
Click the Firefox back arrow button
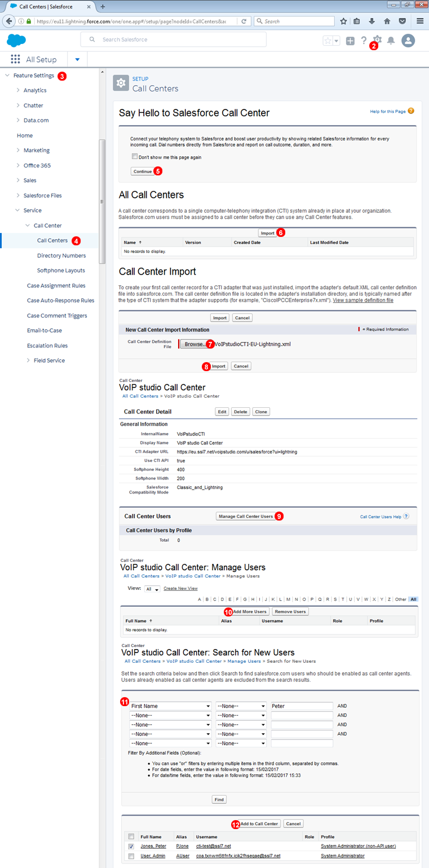pos(9,21)
